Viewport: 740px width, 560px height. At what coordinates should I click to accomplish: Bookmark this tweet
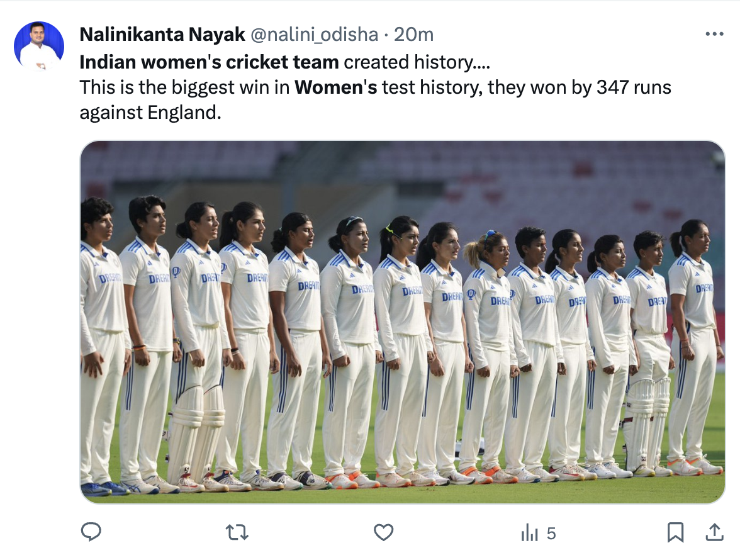point(675,533)
